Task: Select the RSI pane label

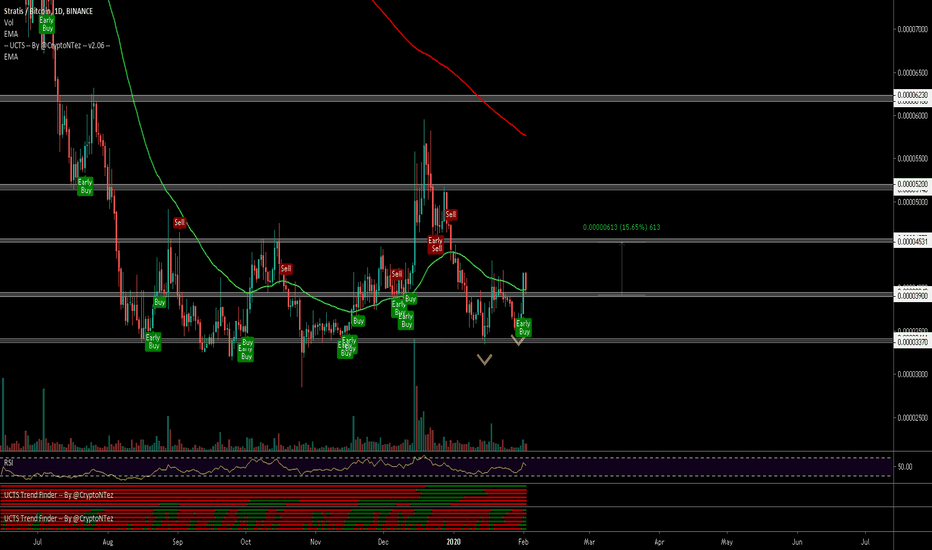Action: [x=9, y=463]
